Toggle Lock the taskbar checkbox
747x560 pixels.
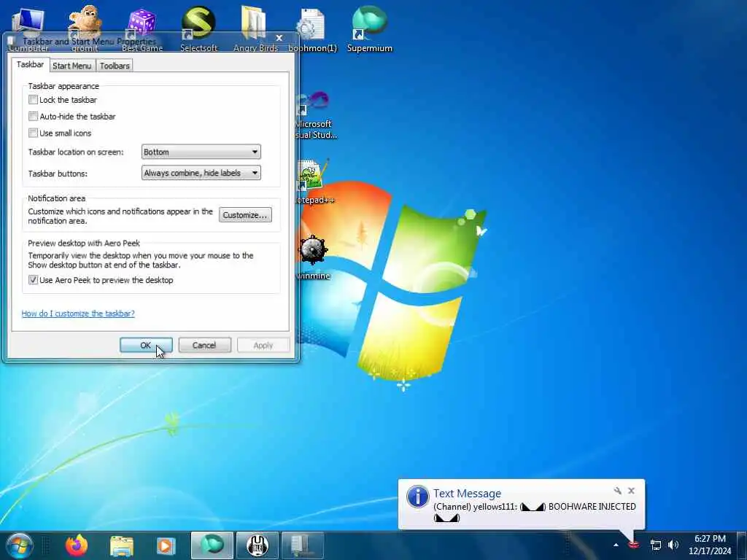[33, 99]
